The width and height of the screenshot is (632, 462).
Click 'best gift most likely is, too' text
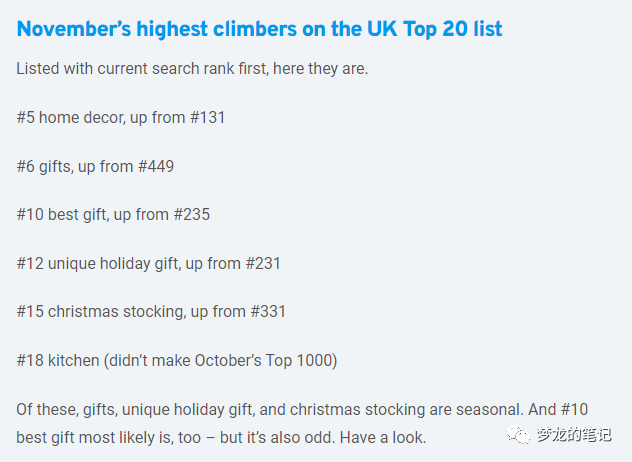point(108,438)
